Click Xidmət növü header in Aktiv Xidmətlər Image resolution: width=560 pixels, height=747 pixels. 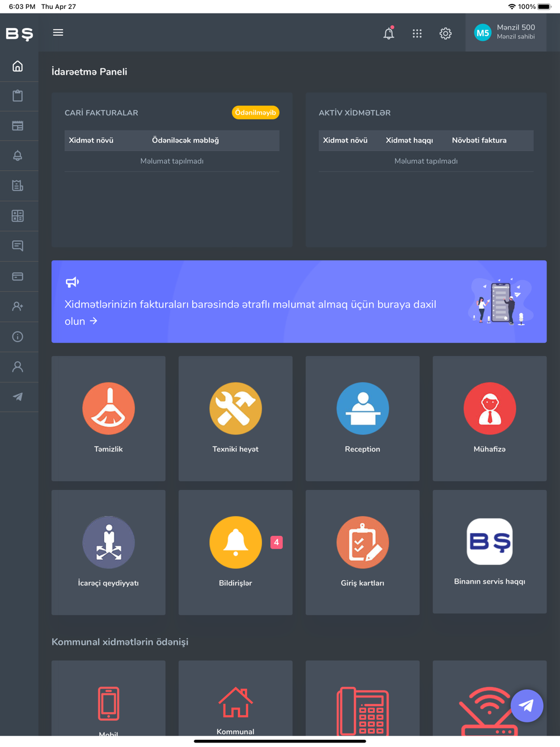point(346,141)
